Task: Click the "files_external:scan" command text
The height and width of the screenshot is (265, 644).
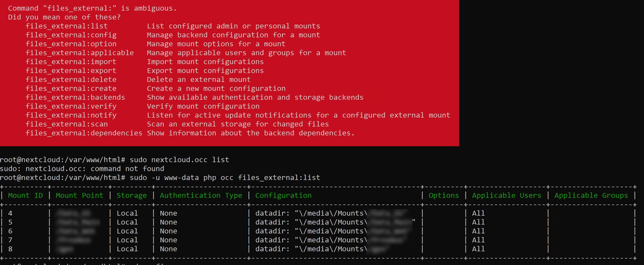Action: tap(67, 124)
